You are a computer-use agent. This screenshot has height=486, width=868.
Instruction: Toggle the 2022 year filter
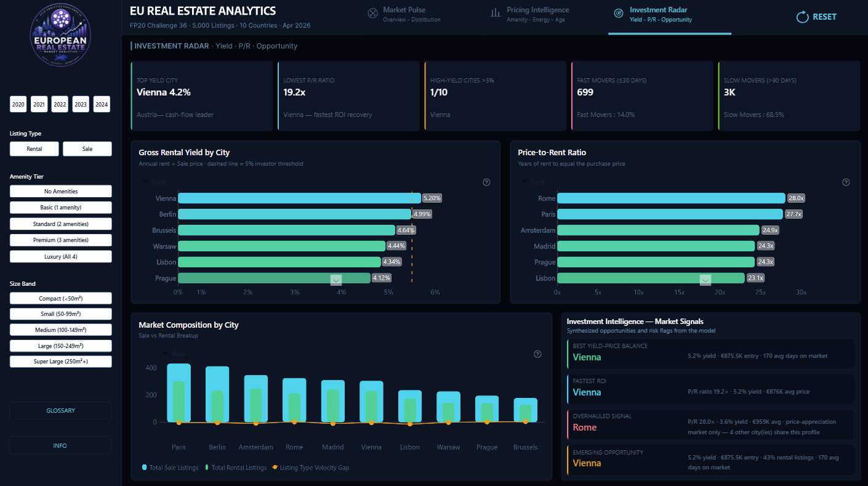(x=60, y=105)
